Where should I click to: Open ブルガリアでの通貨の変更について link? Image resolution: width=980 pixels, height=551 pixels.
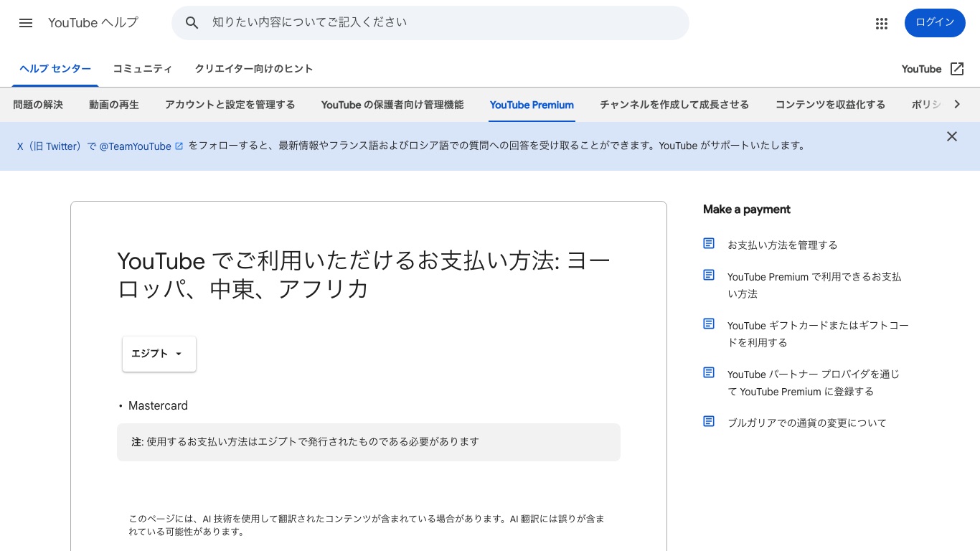tap(807, 423)
